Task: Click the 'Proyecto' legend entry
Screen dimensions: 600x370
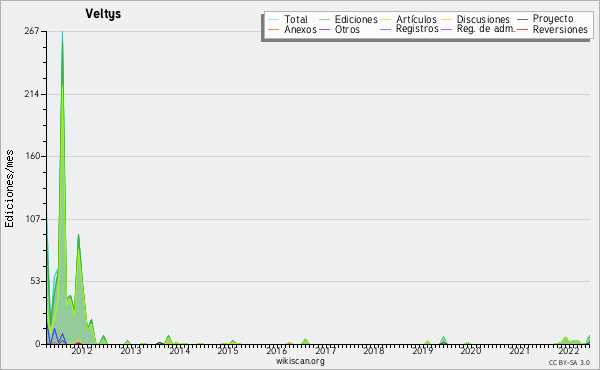Action: coord(553,19)
